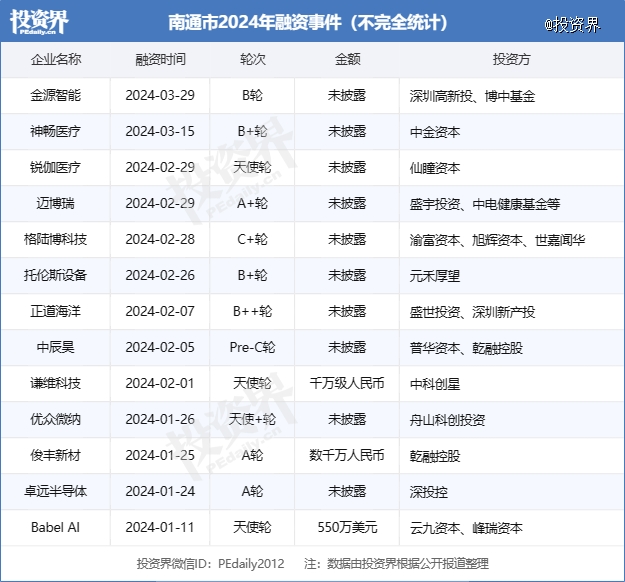Select the company name 谦维科技
The image size is (625, 582).
point(56,383)
